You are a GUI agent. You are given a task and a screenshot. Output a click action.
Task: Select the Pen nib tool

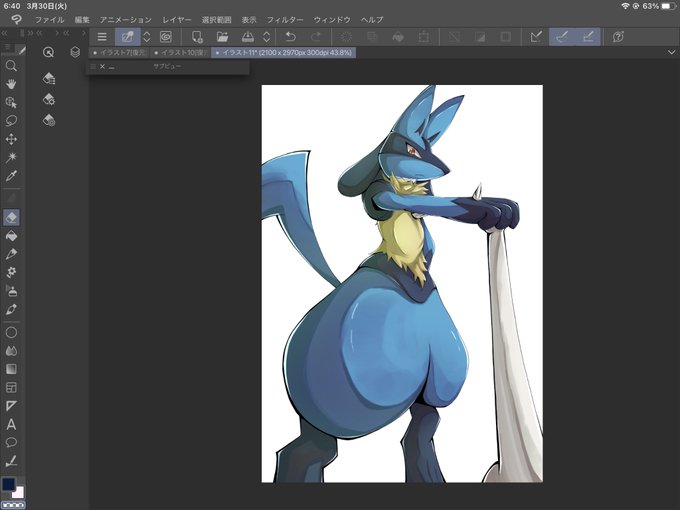(x=11, y=254)
